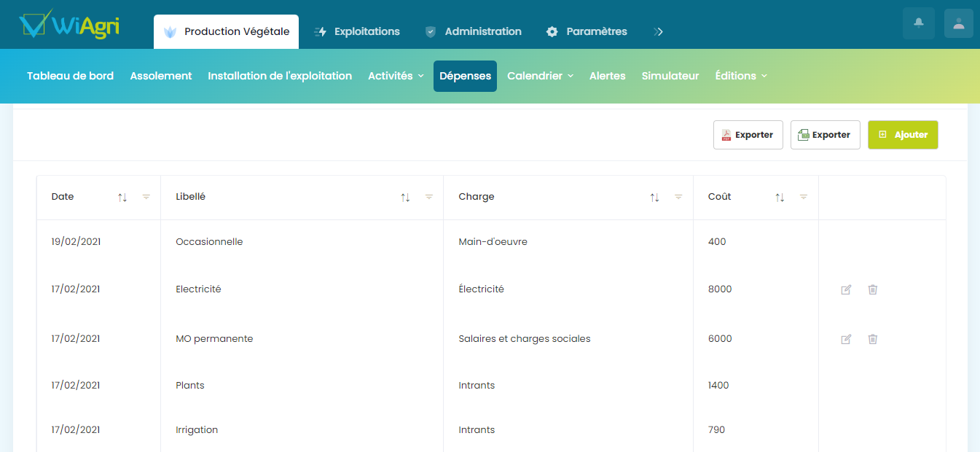The height and width of the screenshot is (452, 980).
Task: Click the cost value 8000
Action: 720,289
